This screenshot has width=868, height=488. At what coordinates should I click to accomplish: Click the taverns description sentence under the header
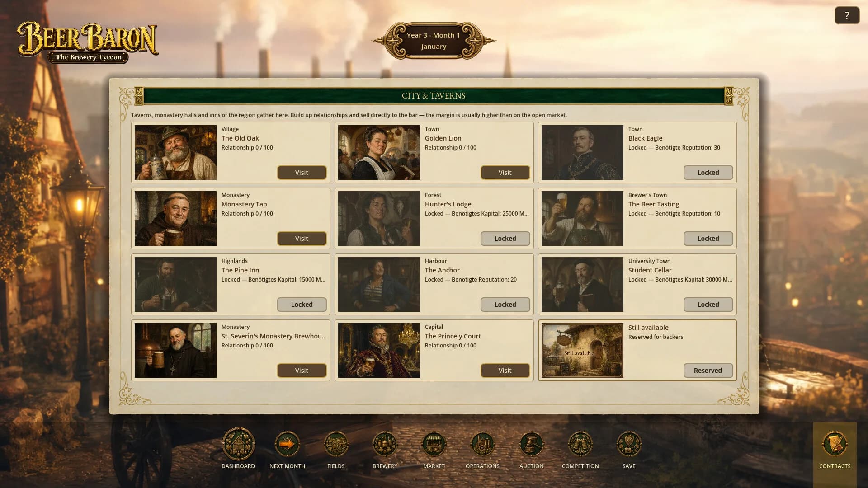click(349, 115)
